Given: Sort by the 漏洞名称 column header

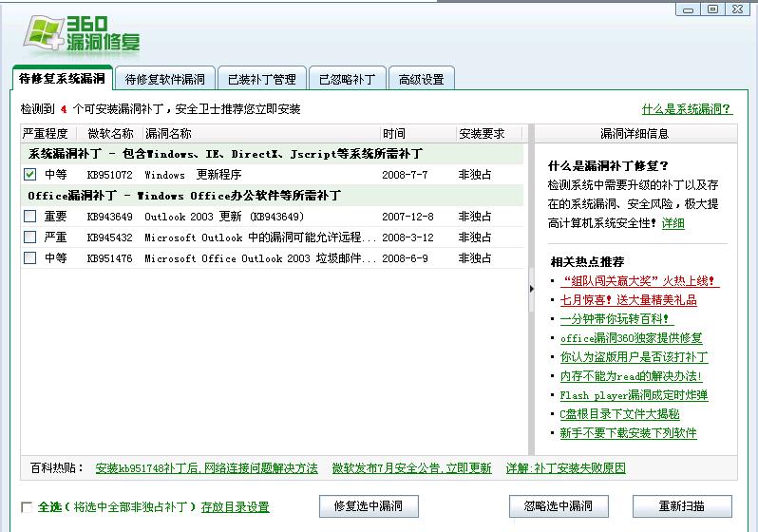Looking at the screenshot, I should click(x=262, y=134).
